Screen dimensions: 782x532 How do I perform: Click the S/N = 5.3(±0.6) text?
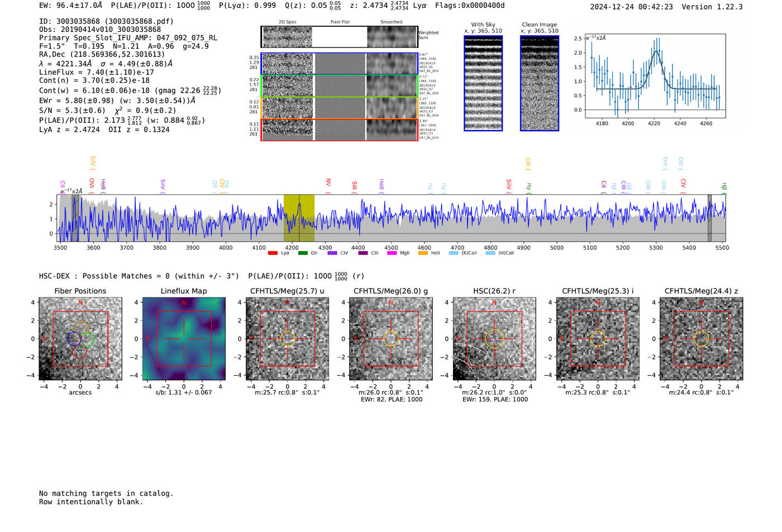[72, 111]
